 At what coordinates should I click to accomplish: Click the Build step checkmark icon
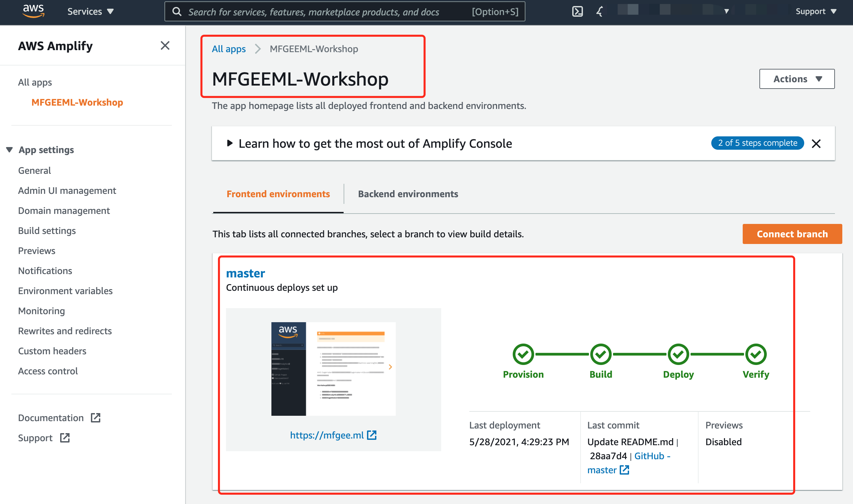tap(601, 354)
